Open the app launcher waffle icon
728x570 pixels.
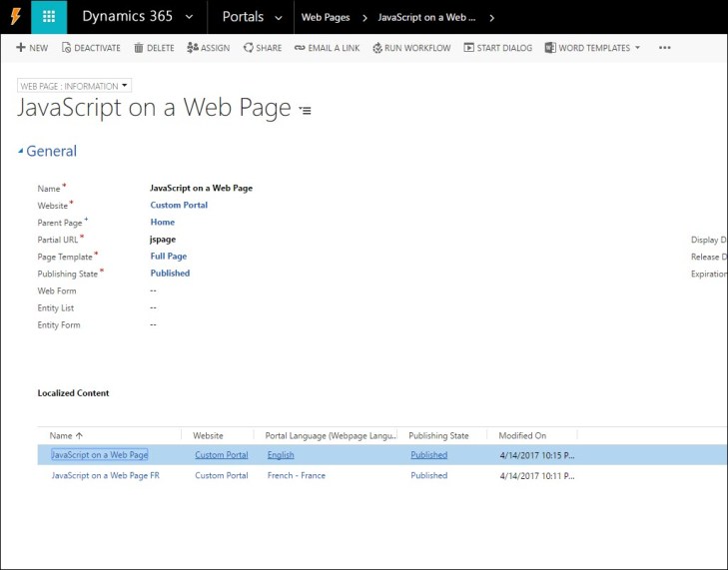(50, 17)
